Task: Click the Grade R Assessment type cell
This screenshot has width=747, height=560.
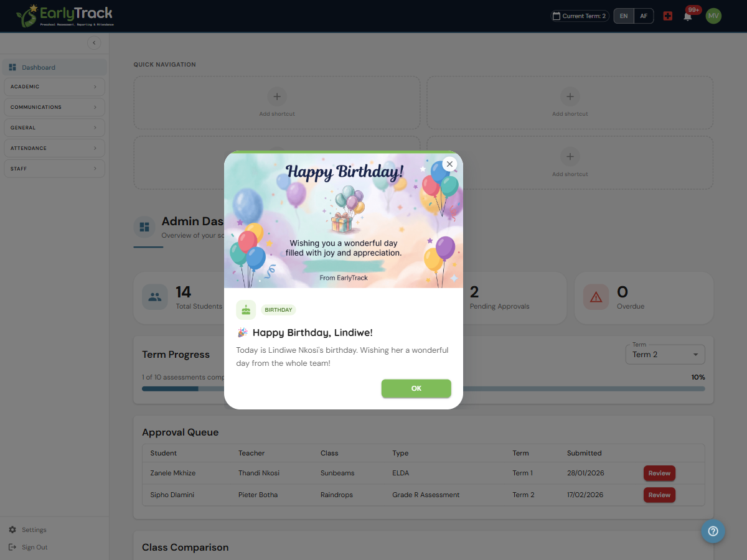Action: click(426, 495)
